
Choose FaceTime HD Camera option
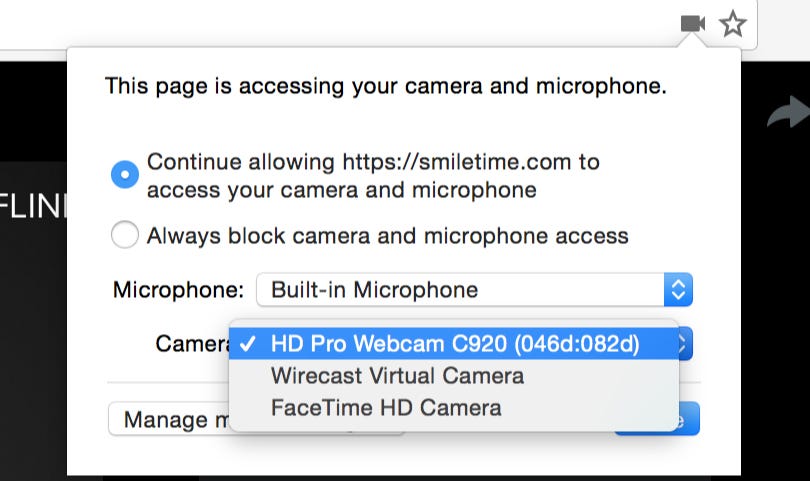click(x=386, y=408)
